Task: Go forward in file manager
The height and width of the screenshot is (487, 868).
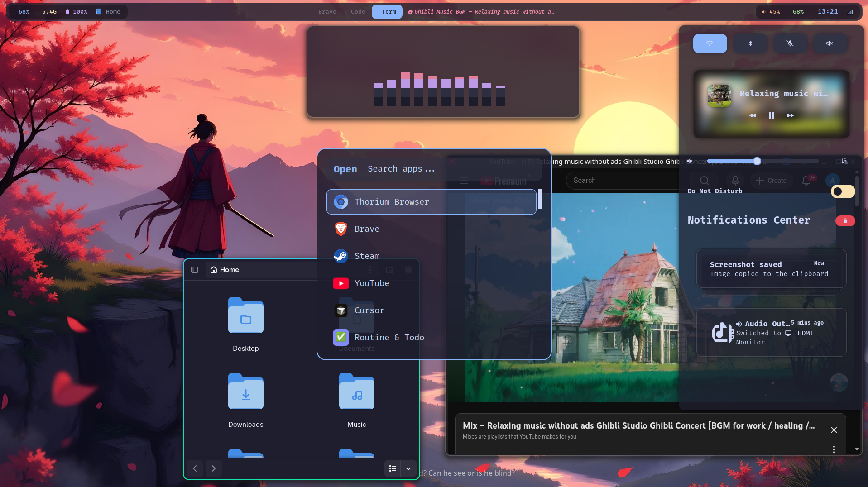Action: (214, 468)
